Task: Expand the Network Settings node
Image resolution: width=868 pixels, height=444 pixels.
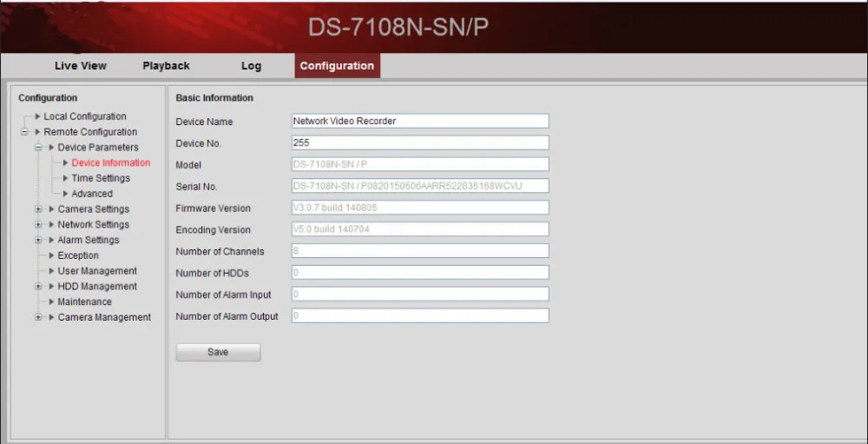Action: (x=38, y=224)
